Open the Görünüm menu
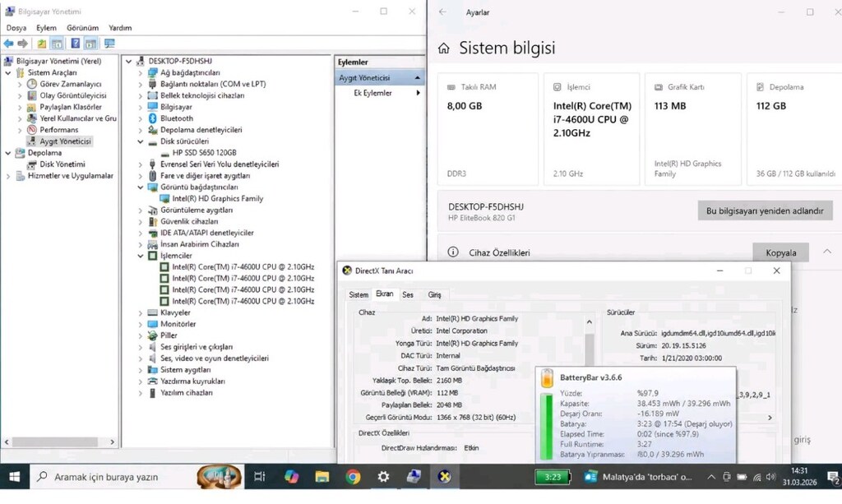842x504 pixels. click(x=83, y=27)
